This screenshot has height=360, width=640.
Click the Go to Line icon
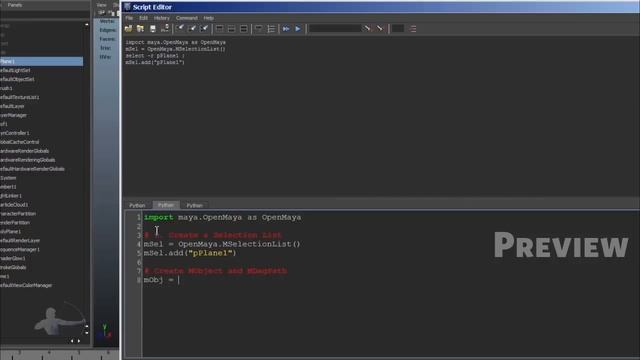pos(413,29)
